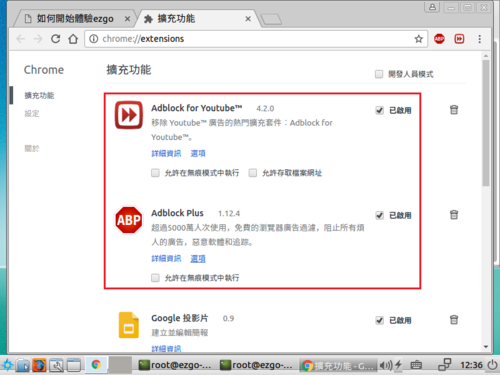Click the power lightning tray icon
Viewport: 500px width, 375px height.
click(398, 365)
